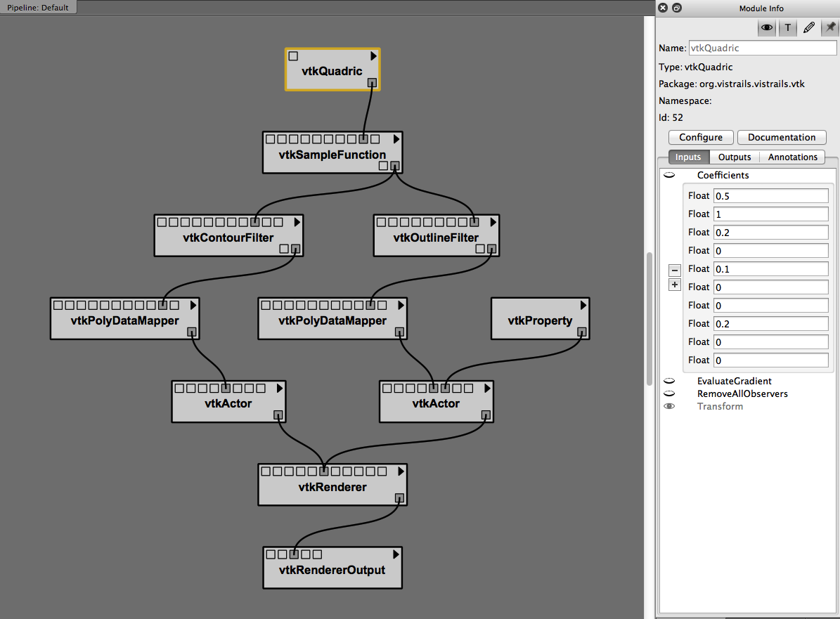Switch to the Outputs tab
Image resolution: width=840 pixels, height=619 pixels.
pyautogui.click(x=735, y=157)
